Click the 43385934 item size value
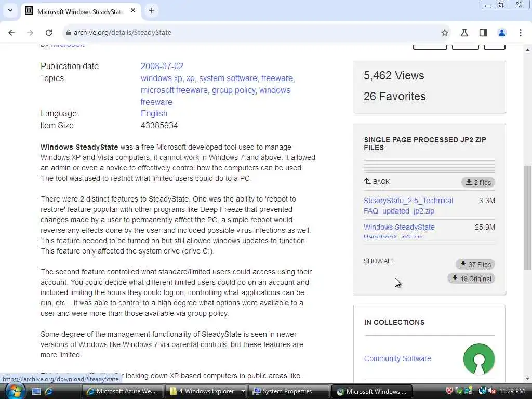 (159, 125)
